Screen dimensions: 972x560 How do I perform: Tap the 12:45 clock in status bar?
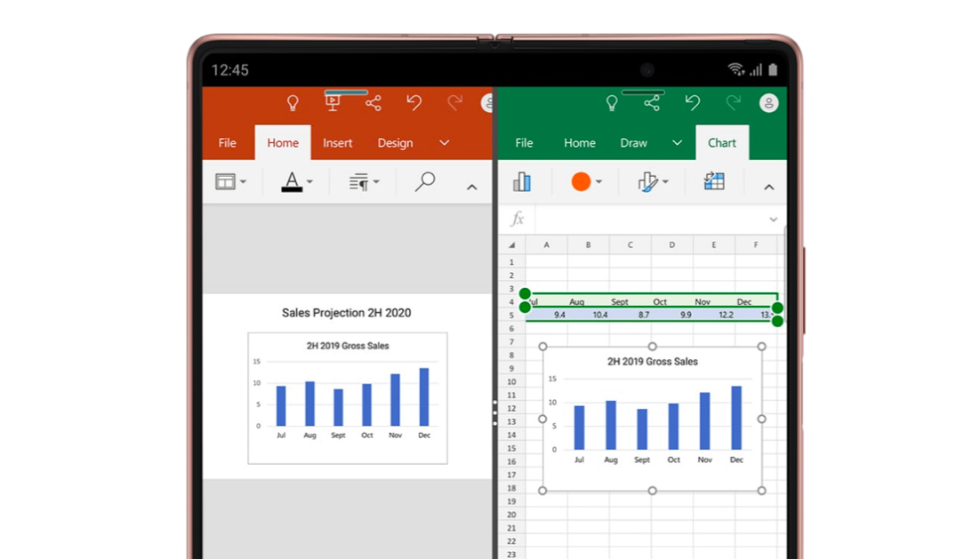pos(230,70)
